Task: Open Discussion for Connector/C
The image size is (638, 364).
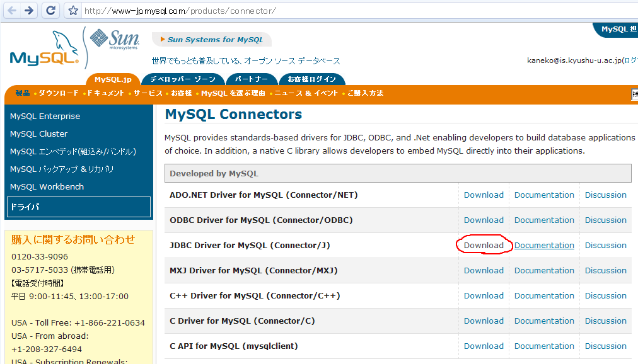Action: (x=606, y=321)
